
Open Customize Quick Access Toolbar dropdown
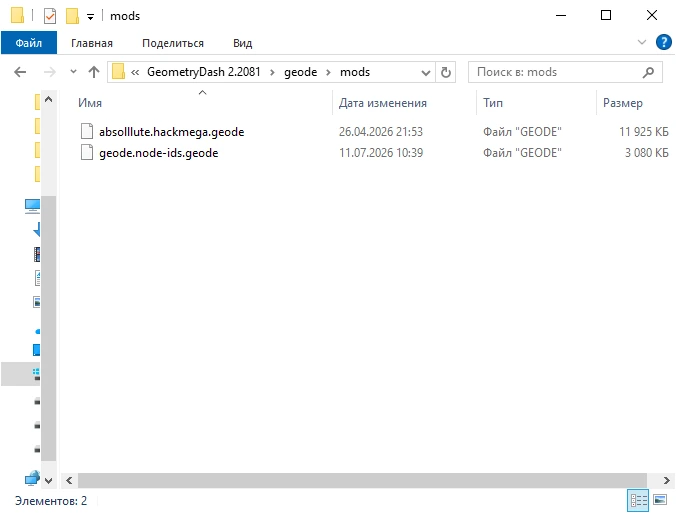click(91, 17)
